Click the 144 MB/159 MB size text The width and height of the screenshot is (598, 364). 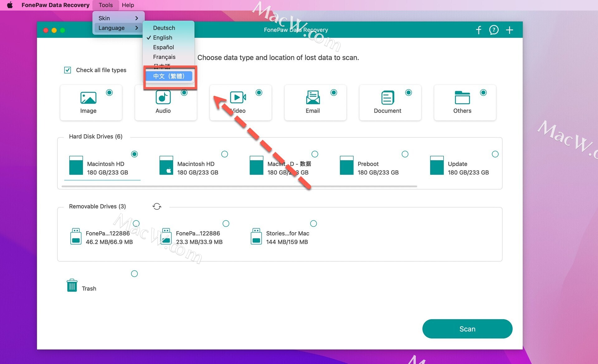click(x=287, y=242)
